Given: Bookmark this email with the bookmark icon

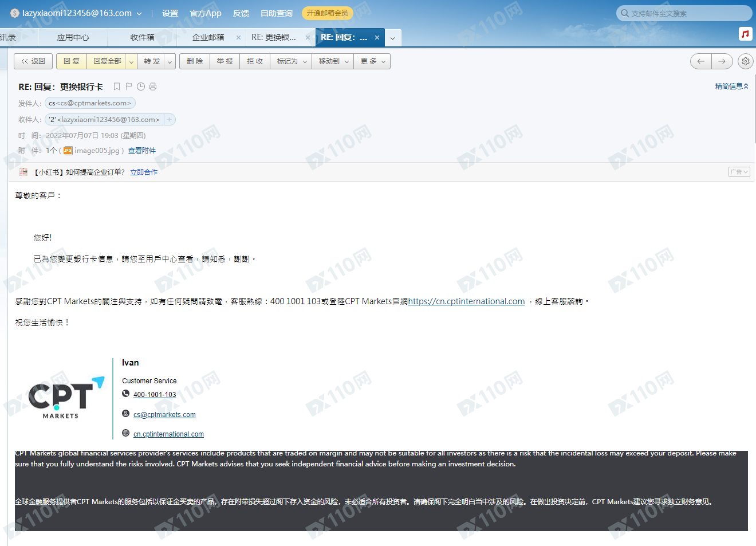Looking at the screenshot, I should point(117,87).
